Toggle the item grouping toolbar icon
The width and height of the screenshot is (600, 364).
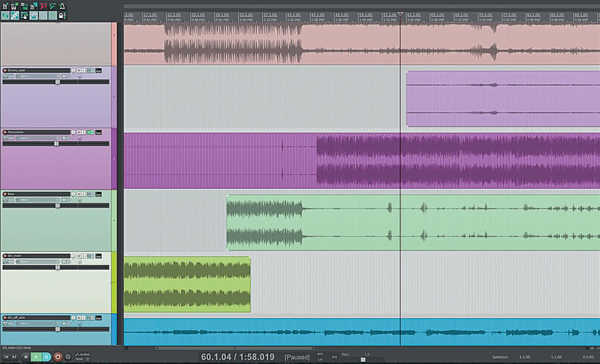point(15,16)
